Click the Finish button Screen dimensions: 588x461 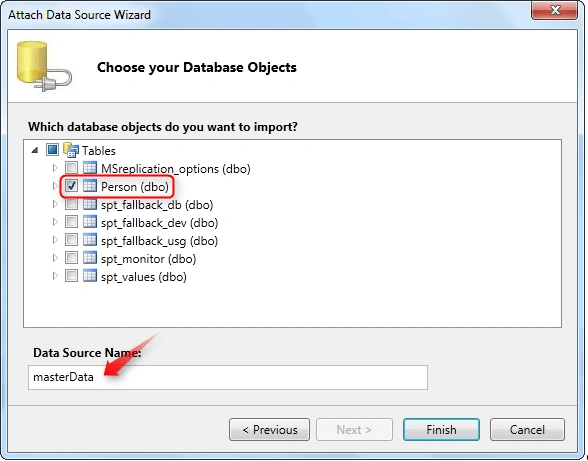click(x=441, y=430)
